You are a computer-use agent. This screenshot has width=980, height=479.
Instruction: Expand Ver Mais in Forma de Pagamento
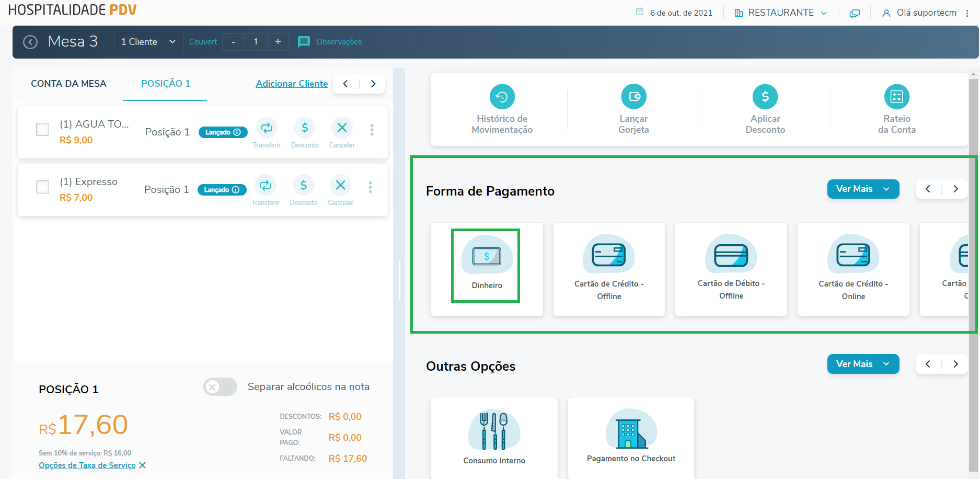863,189
